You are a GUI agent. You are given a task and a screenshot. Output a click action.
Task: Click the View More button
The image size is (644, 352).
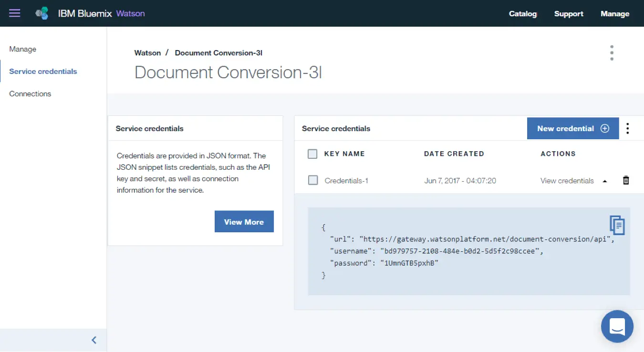(x=244, y=221)
